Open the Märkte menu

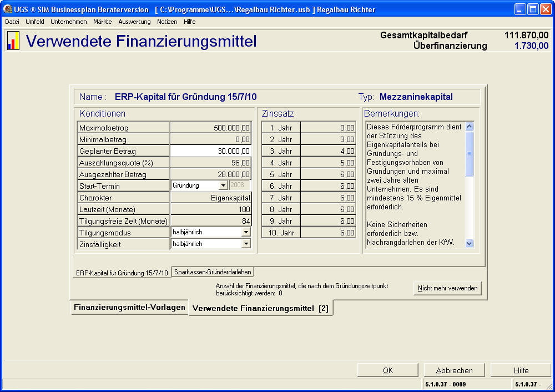click(x=102, y=22)
